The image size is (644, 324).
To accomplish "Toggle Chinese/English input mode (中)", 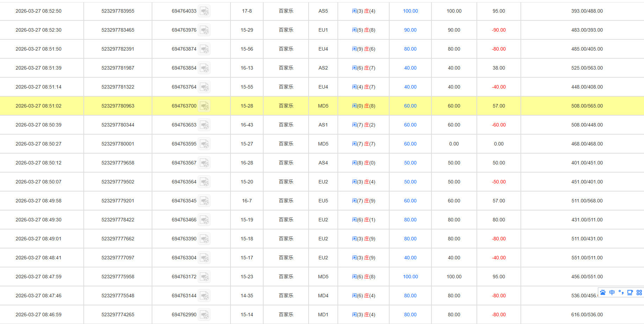I will coord(612,292).
